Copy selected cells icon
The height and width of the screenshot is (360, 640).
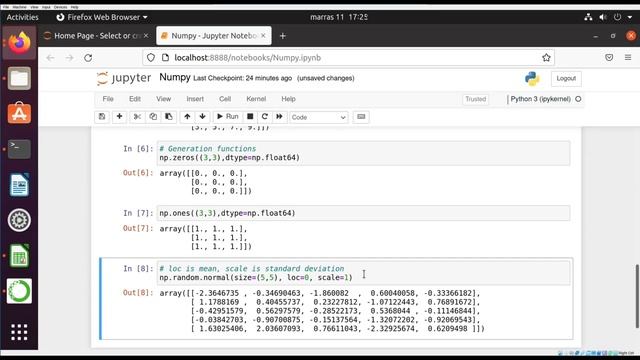point(153,117)
